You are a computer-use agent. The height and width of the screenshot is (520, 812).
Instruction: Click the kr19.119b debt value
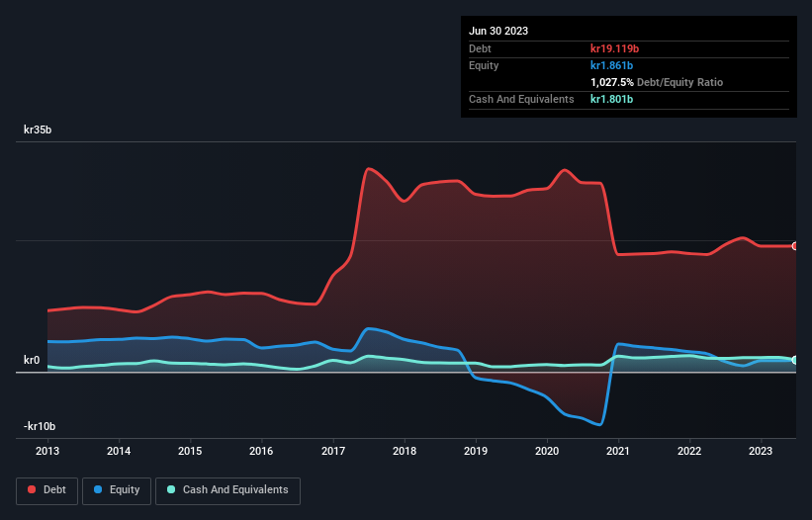[x=615, y=48]
